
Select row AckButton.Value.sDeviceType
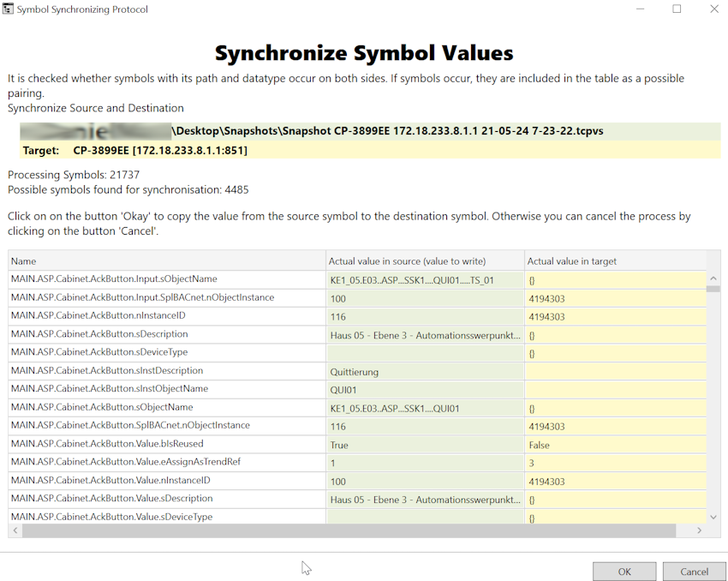click(357, 517)
